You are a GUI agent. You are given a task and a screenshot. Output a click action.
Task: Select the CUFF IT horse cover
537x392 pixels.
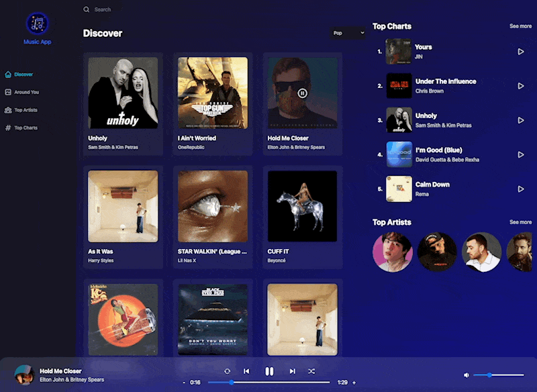tap(303, 206)
